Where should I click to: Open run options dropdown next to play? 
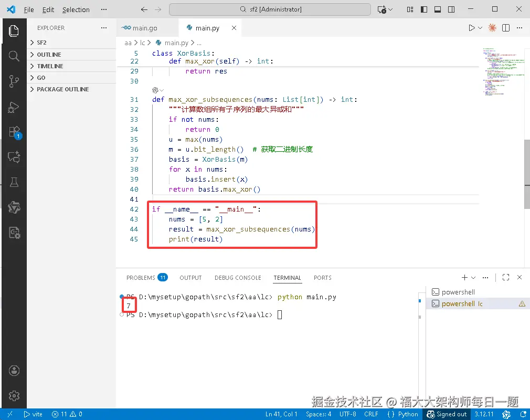(x=480, y=28)
